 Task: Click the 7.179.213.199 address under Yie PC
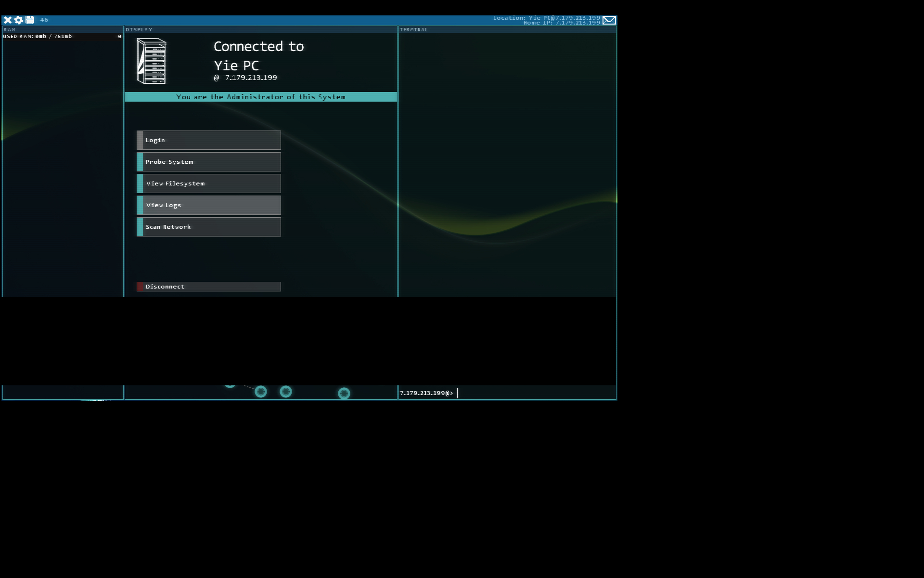click(x=251, y=78)
